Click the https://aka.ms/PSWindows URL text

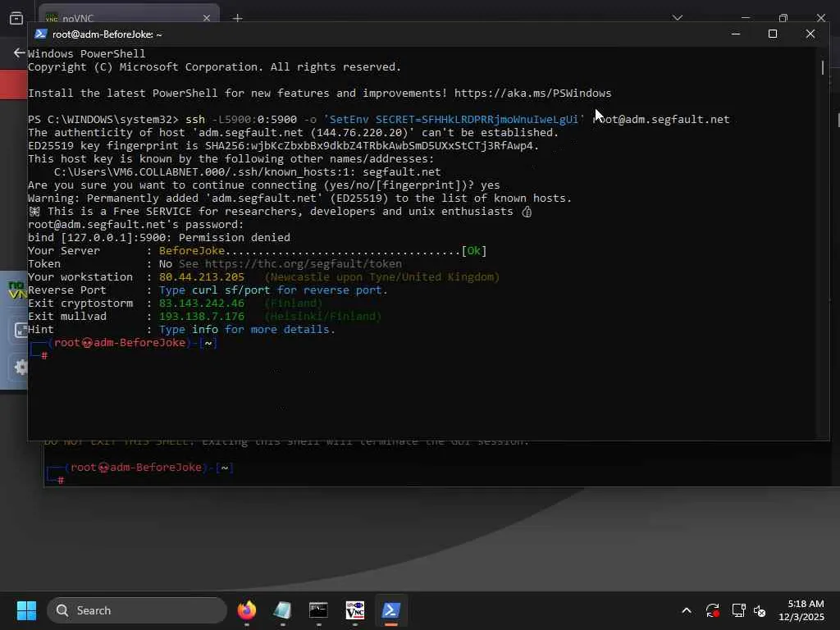tap(532, 93)
